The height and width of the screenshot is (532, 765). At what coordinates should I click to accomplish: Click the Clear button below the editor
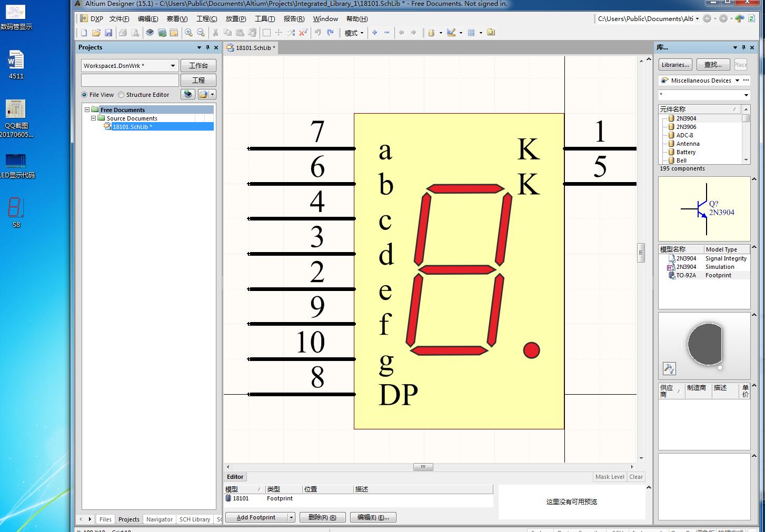coord(636,477)
